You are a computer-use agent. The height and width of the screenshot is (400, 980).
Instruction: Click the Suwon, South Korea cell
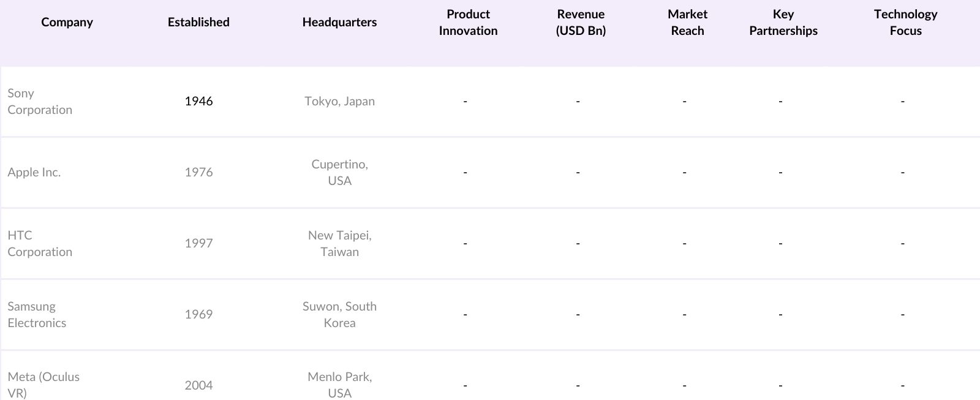(339, 315)
